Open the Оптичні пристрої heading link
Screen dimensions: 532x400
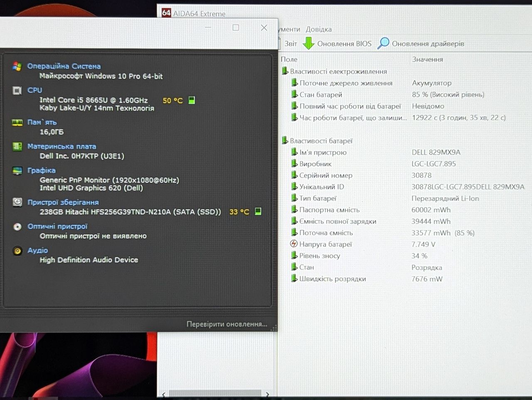[x=58, y=226]
